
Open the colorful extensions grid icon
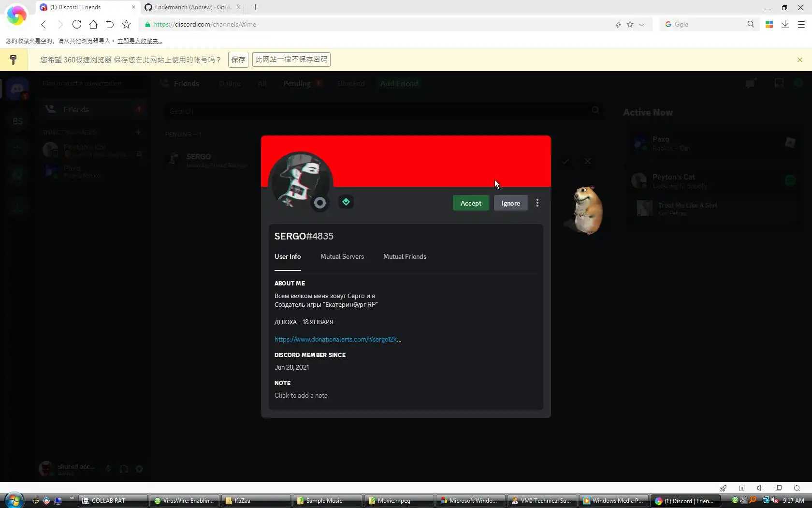[x=769, y=24]
